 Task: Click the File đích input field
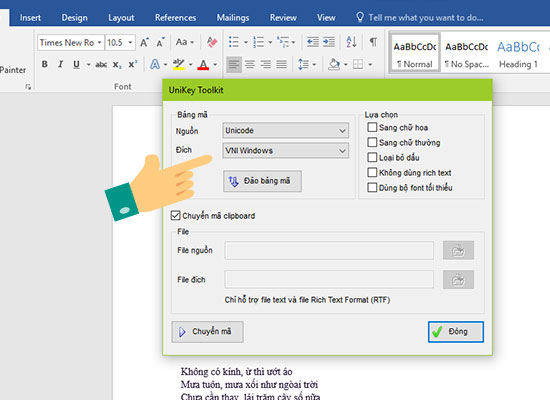point(329,280)
